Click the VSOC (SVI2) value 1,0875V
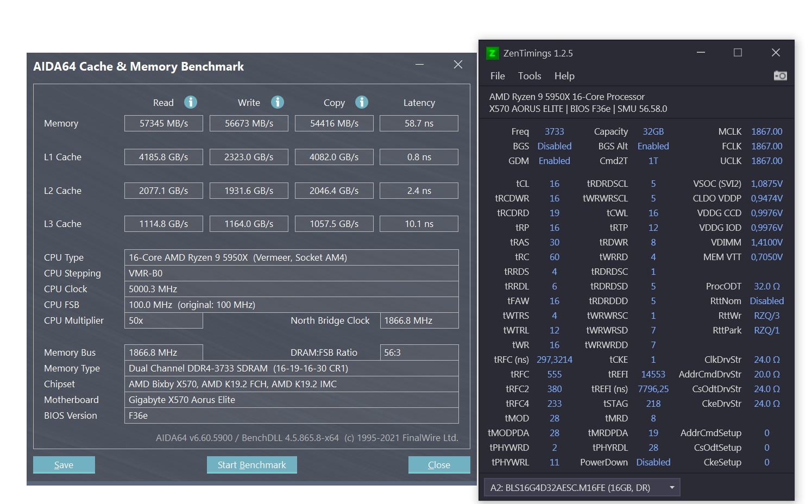This screenshot has width=812, height=504. tap(766, 184)
